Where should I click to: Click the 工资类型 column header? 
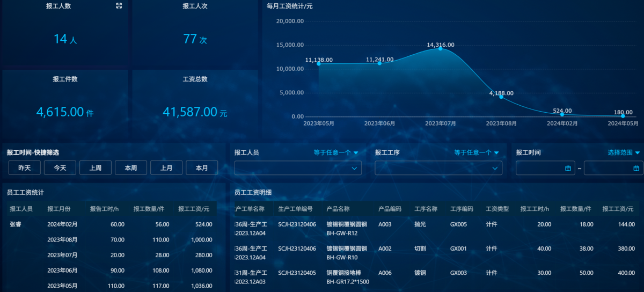click(497, 209)
